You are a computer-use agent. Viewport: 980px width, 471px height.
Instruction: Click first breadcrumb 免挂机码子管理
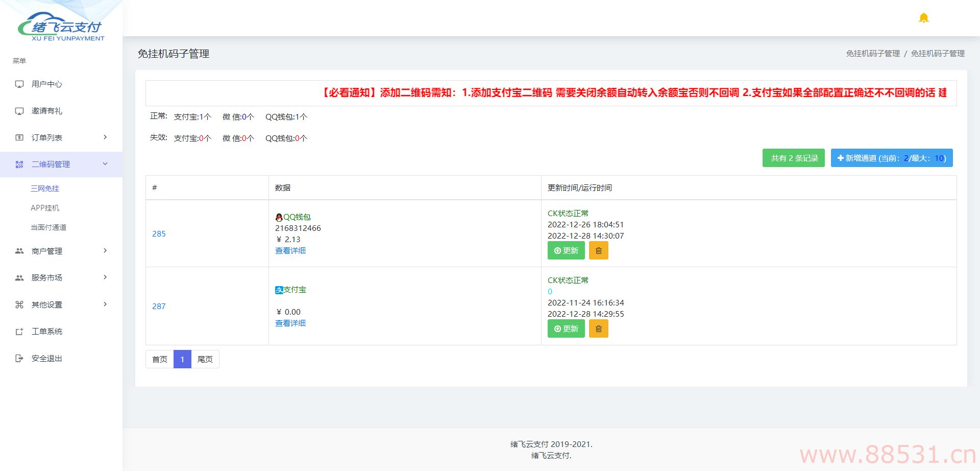click(x=873, y=53)
